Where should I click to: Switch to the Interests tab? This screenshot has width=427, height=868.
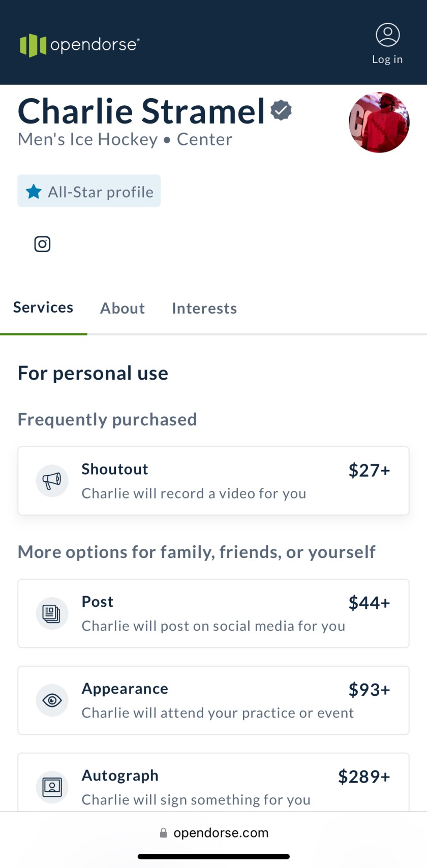point(204,308)
